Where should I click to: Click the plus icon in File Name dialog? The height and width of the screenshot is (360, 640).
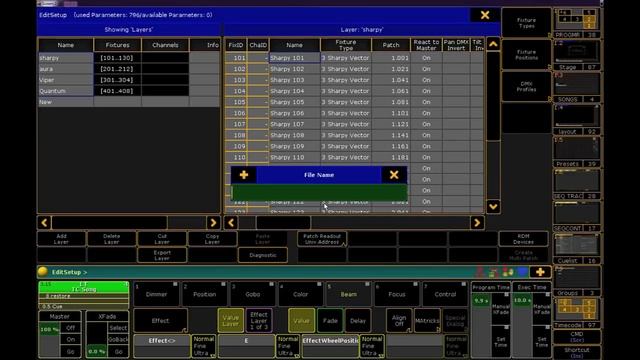(244, 175)
